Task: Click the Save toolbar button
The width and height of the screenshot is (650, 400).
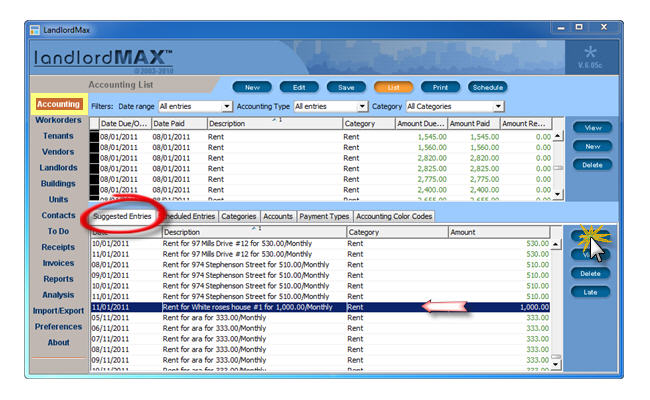Action: click(346, 87)
